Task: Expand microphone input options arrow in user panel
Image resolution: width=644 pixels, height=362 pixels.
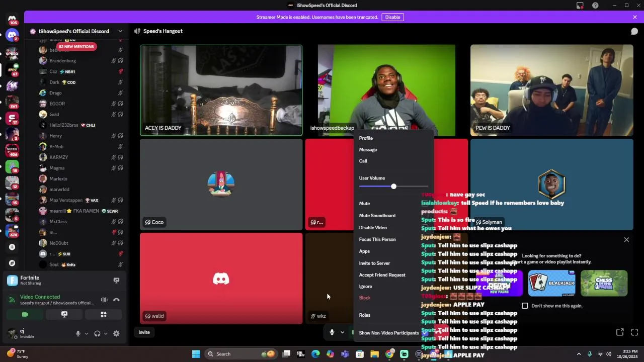Action: [86, 333]
